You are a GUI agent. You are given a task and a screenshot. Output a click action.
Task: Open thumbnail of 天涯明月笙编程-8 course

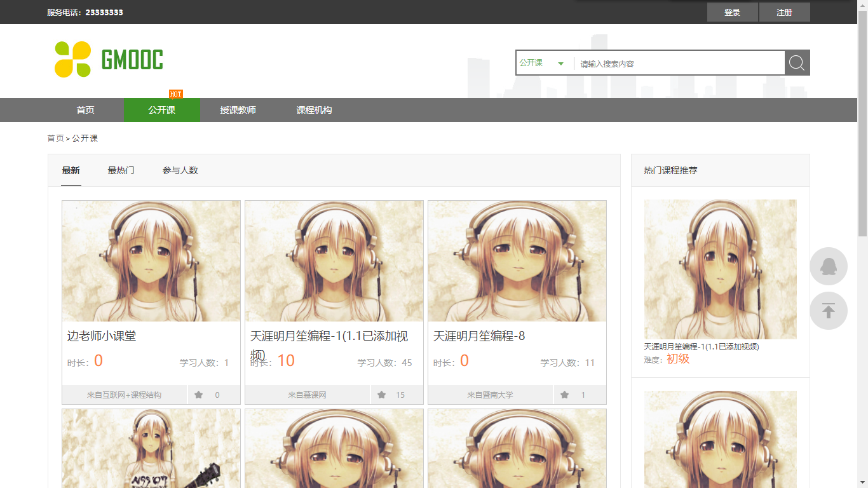[517, 261]
